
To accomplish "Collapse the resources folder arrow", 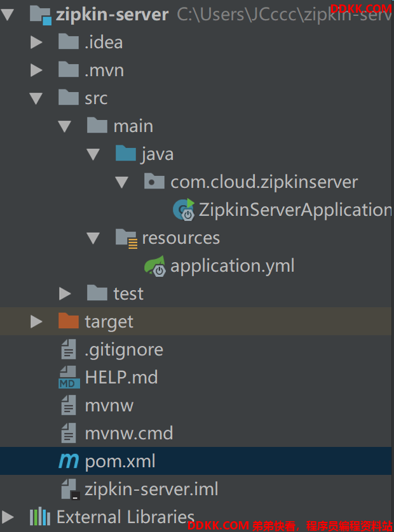I will pos(93,238).
